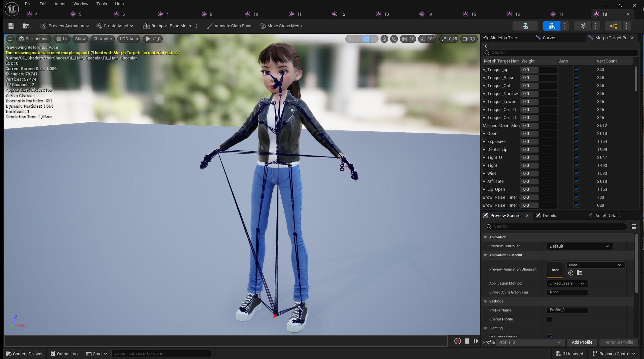
Task: Select the Rotate gizmo tool in viewport
Action: pos(366,39)
